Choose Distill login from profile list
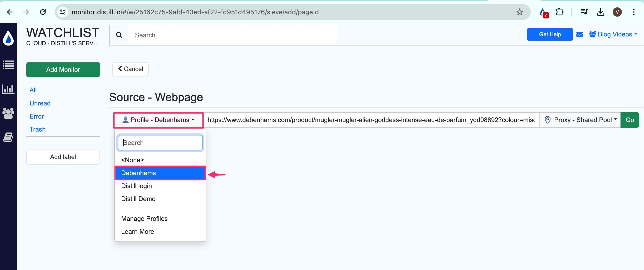The height and width of the screenshot is (270, 644). coord(137,186)
